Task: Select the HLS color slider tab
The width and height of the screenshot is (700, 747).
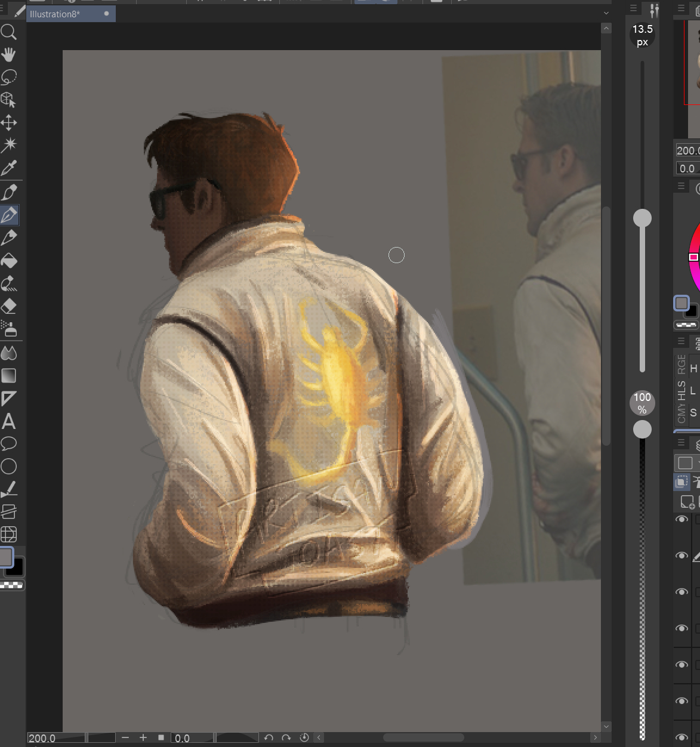Action: coord(681,391)
